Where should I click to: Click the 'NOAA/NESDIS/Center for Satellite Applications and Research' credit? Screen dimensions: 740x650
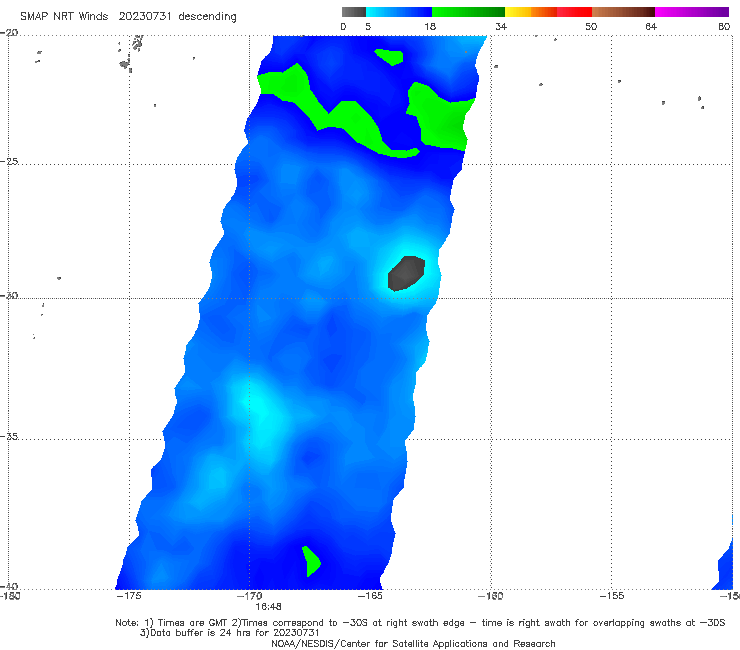(x=413, y=644)
